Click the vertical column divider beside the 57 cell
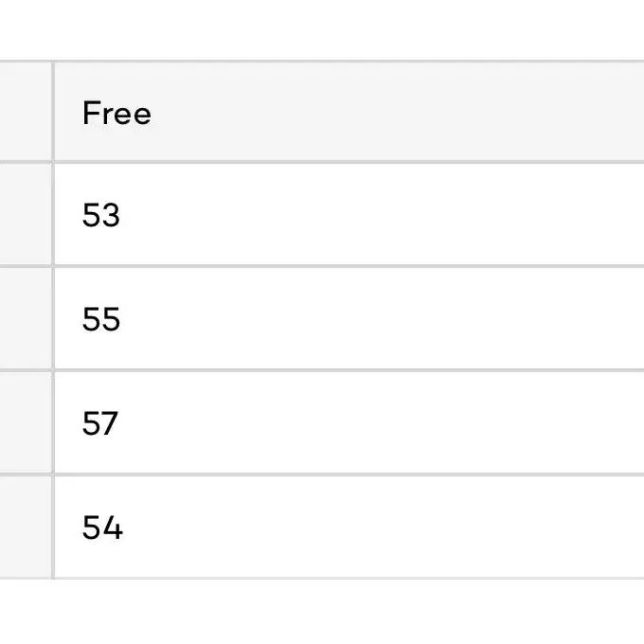The width and height of the screenshot is (644, 644). click(x=53, y=422)
